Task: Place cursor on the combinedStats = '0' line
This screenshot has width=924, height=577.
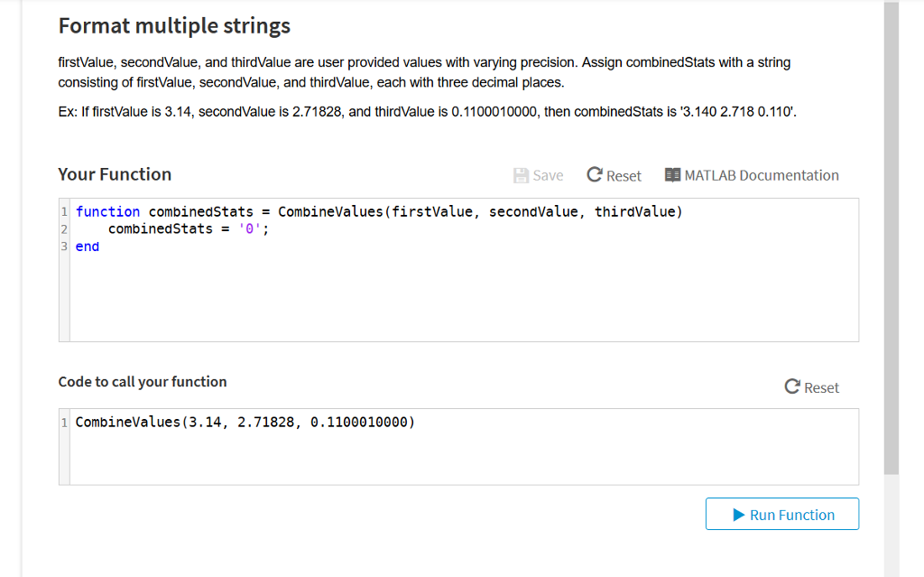Action: (188, 229)
